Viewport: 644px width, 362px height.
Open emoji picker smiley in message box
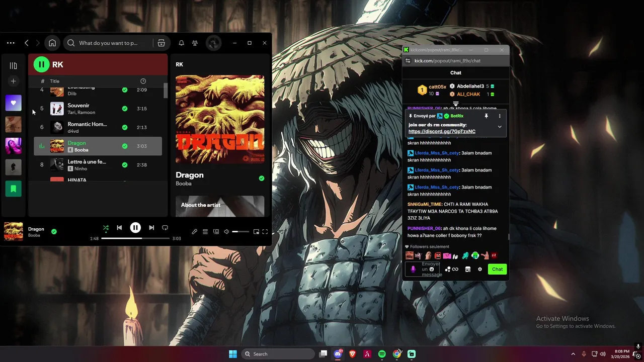tap(432, 269)
